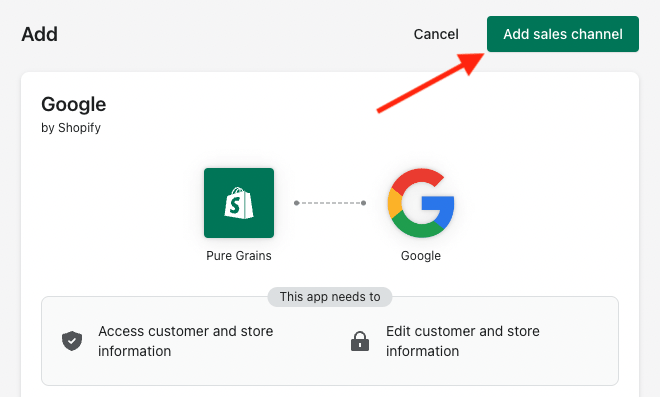The image size is (660, 397).
Task: Cancel adding the sales channel
Action: (436, 34)
